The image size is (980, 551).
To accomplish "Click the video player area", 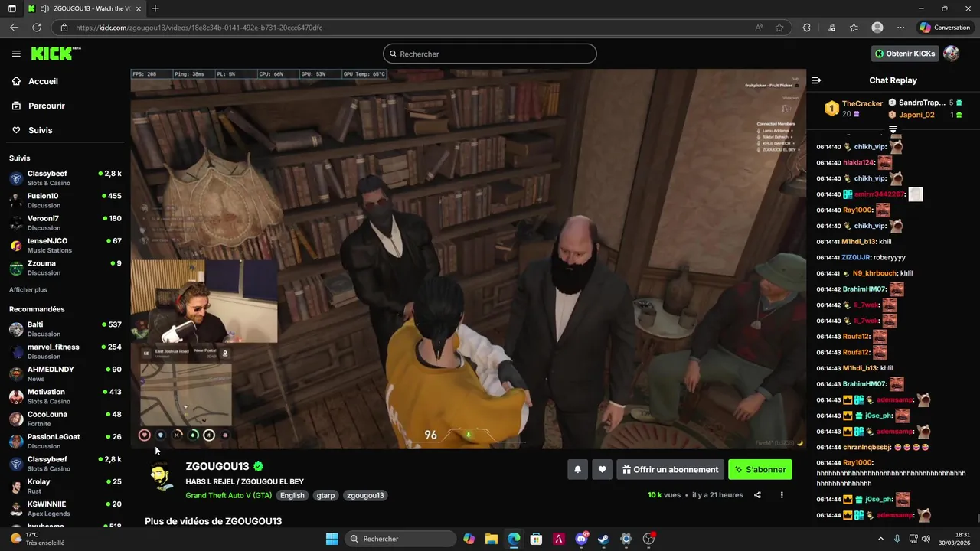I will coord(468,259).
